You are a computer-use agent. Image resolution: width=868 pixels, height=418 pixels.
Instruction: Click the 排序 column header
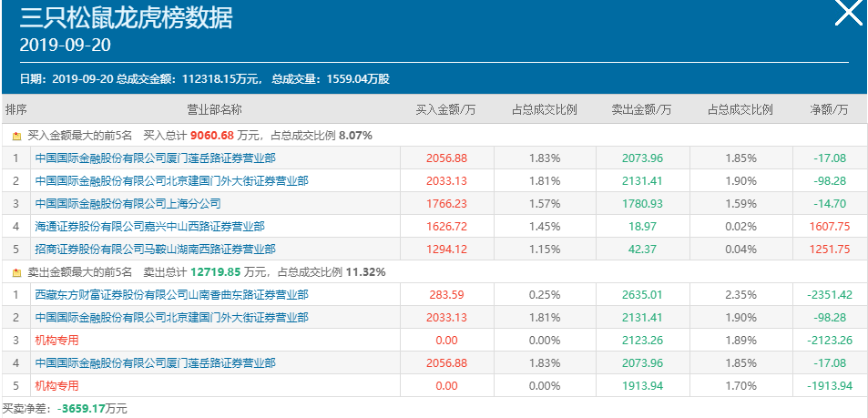[16, 109]
